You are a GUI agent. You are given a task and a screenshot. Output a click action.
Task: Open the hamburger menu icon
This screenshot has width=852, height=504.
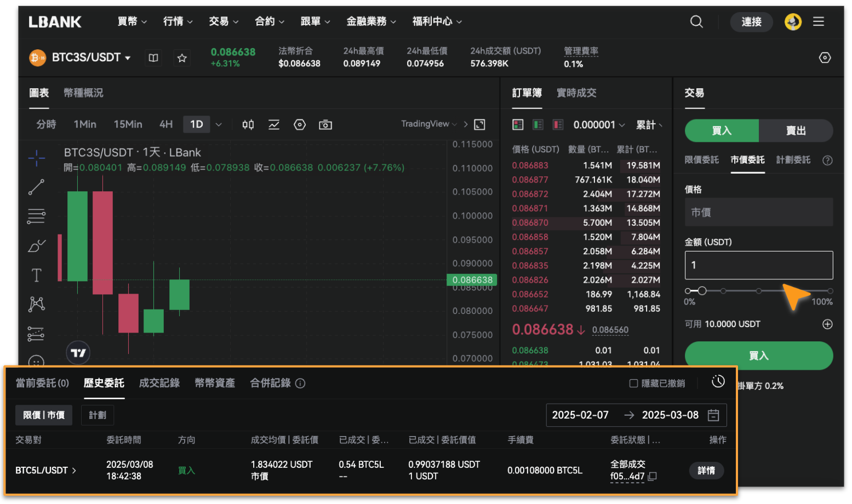[819, 21]
